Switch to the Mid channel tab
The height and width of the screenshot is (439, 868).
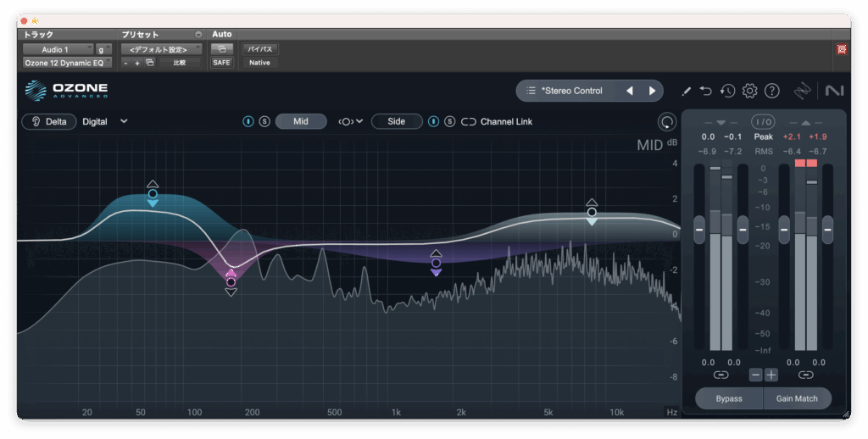coord(300,121)
